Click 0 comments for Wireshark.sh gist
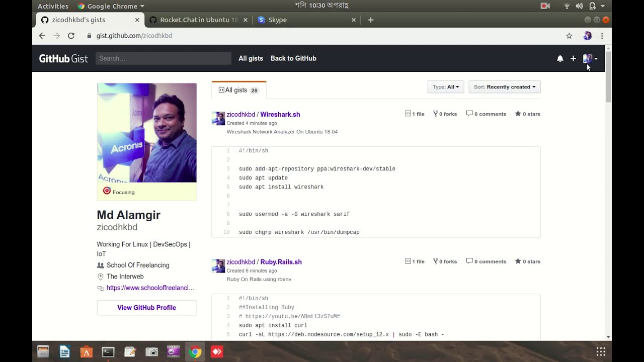644x362 pixels. [x=486, y=114]
